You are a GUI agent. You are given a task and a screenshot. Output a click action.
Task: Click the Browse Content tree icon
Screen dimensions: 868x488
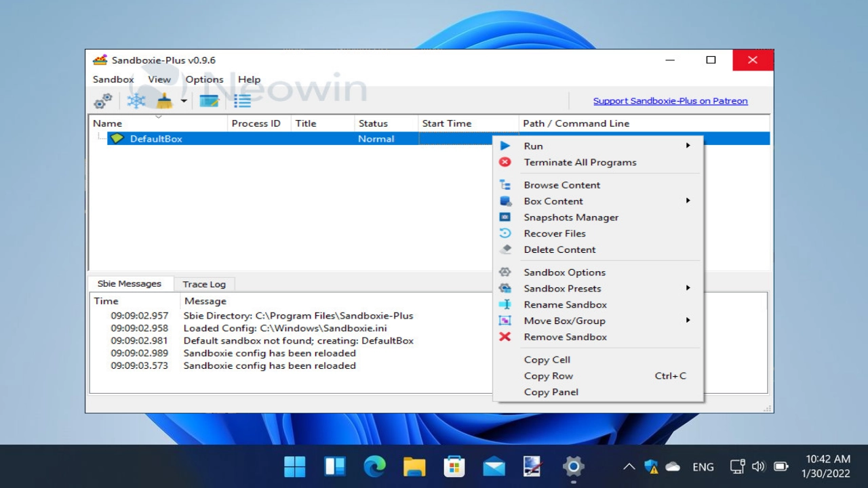click(505, 185)
